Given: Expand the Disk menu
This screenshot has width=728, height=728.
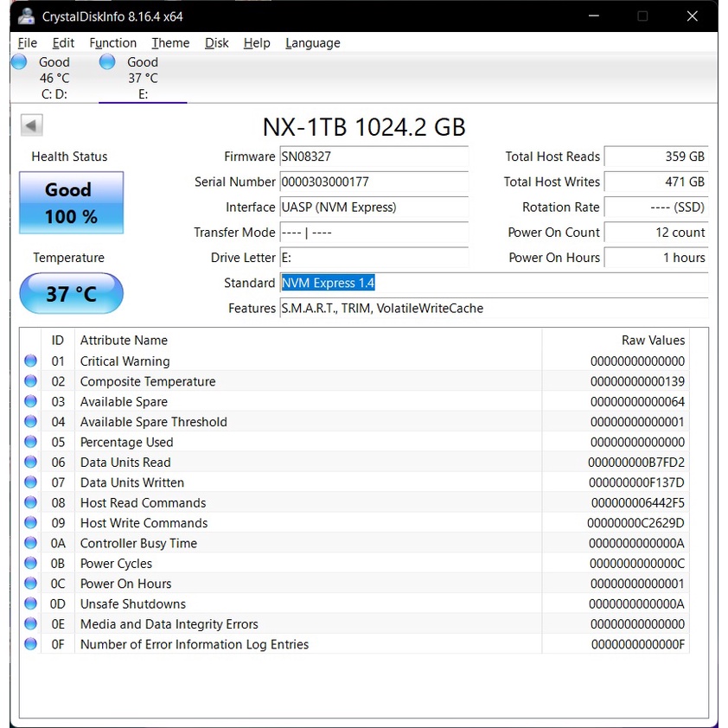Looking at the screenshot, I should coord(216,43).
